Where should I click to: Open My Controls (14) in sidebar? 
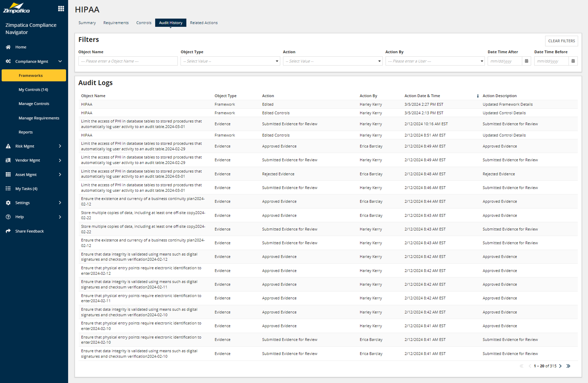(33, 89)
